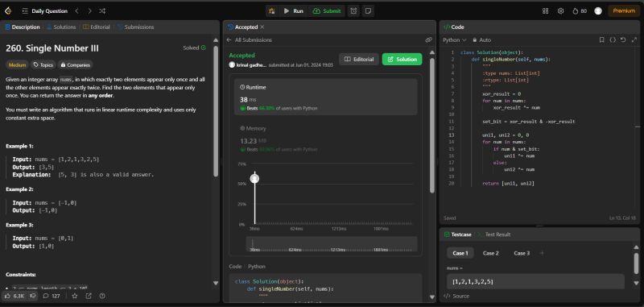The width and height of the screenshot is (644, 307).
Task: Go to the next question arrow
Action: (89, 11)
